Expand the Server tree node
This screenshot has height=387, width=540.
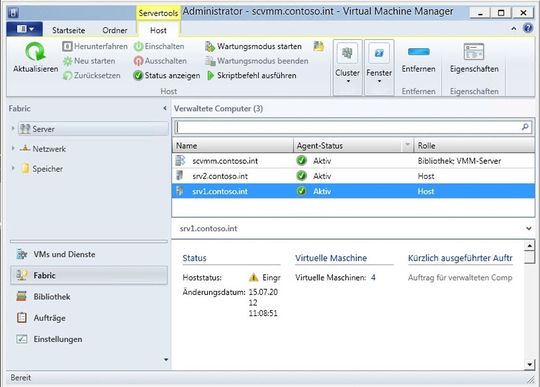pos(13,128)
